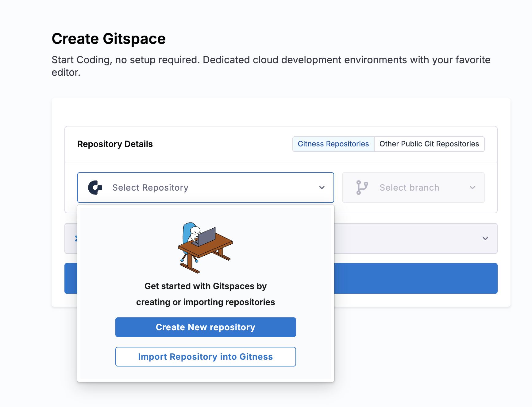
Task: Click the Select Repository placeholder text
Action: tap(150, 188)
